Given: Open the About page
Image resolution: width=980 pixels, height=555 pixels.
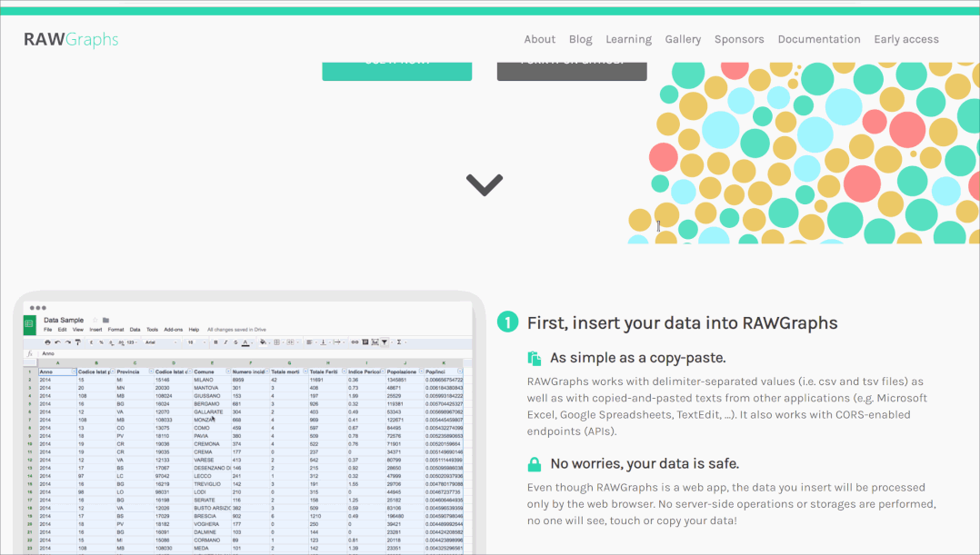Looking at the screenshot, I should [x=539, y=39].
